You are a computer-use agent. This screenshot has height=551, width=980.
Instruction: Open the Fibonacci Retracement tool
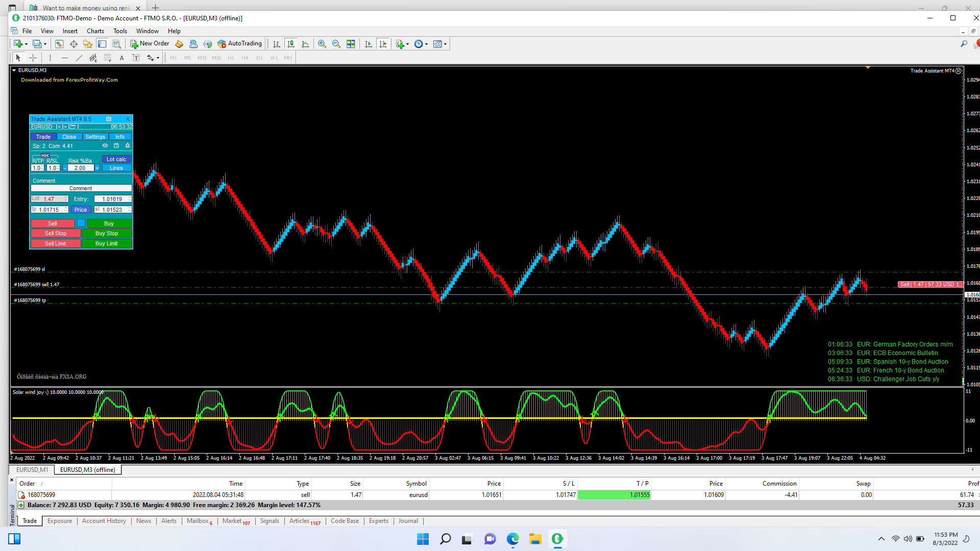coord(107,58)
